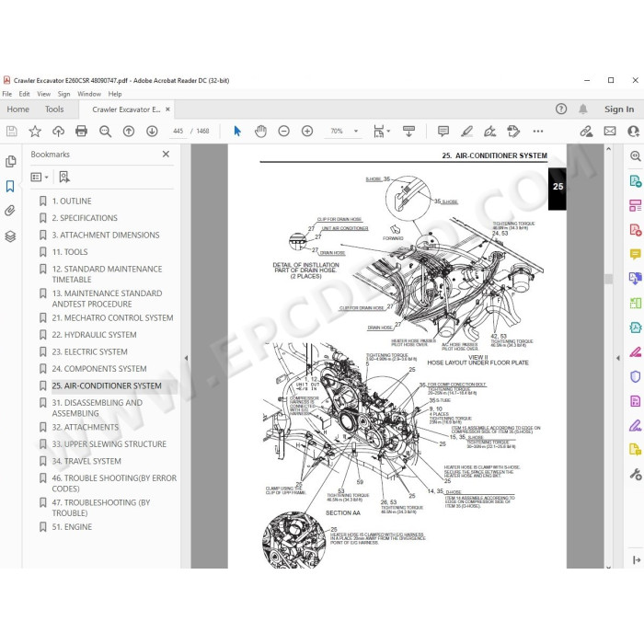Select the Crawler Excavator document tab

[126, 109]
